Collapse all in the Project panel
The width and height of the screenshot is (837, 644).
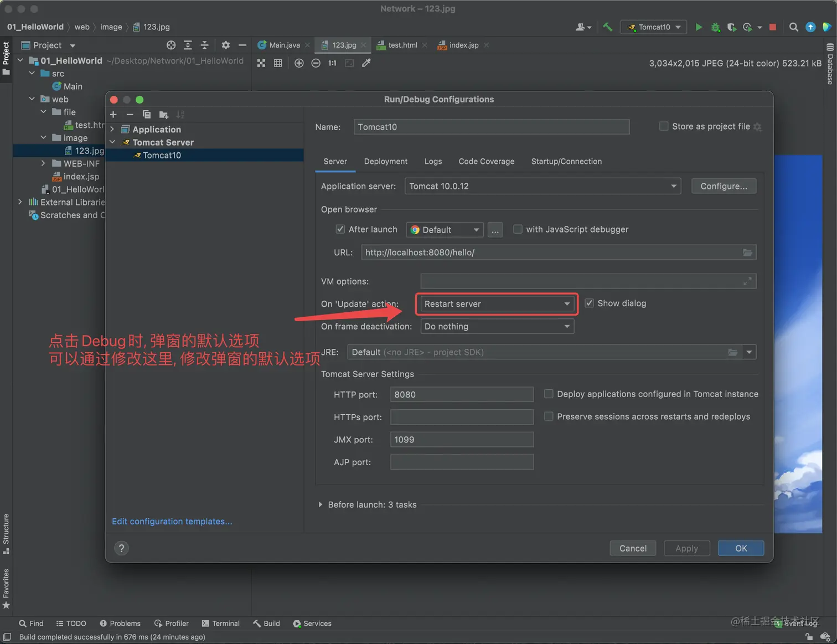pyautogui.click(x=204, y=45)
